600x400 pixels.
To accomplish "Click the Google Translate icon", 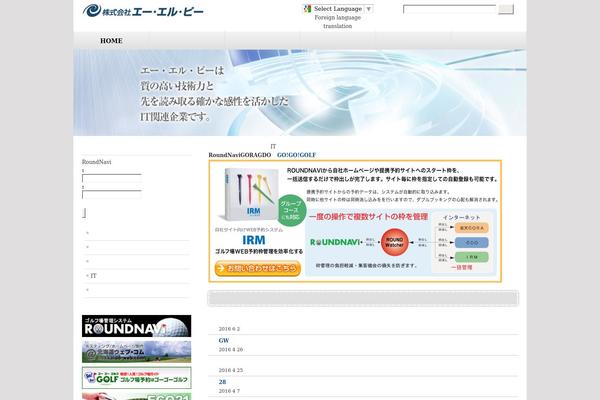I will pyautogui.click(x=307, y=9).
